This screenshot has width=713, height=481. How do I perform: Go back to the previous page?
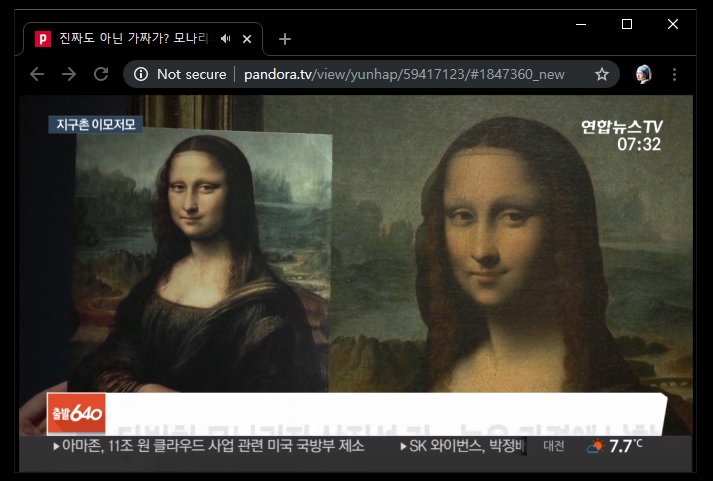point(37,74)
